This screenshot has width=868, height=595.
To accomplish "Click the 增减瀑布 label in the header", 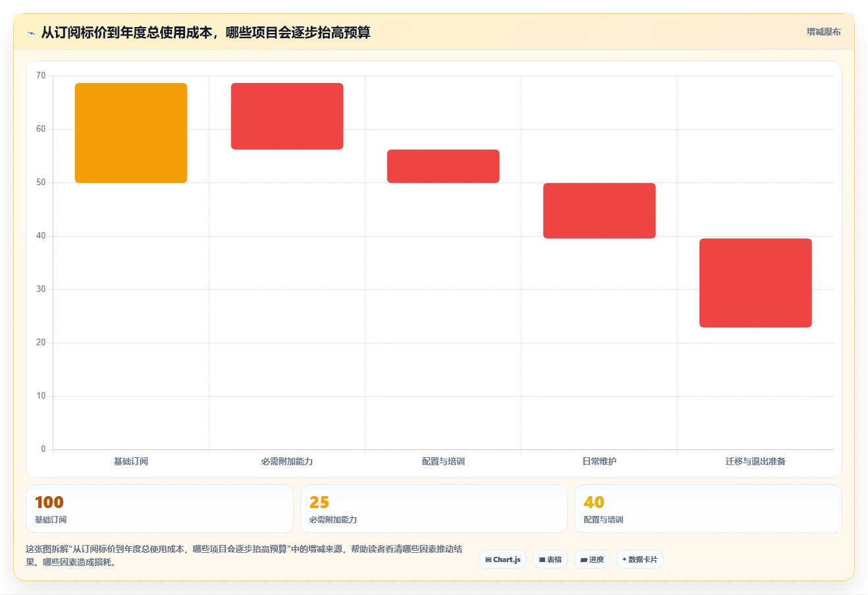I will pos(824,32).
